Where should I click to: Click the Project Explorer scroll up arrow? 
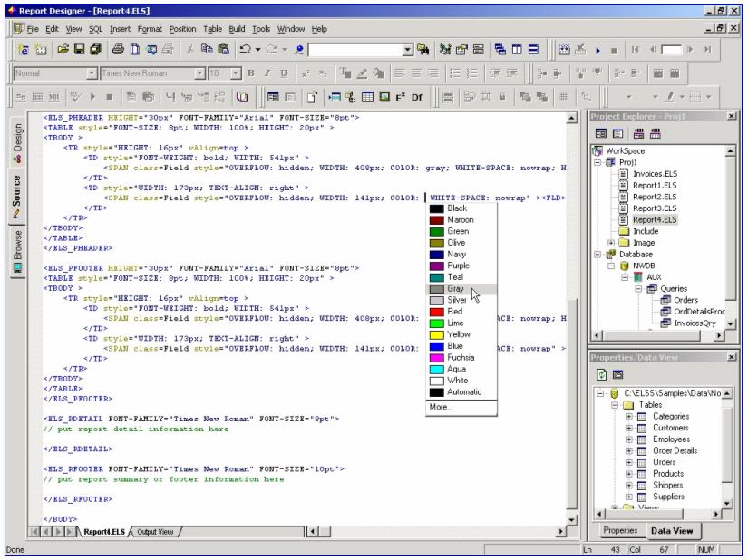coord(730,151)
